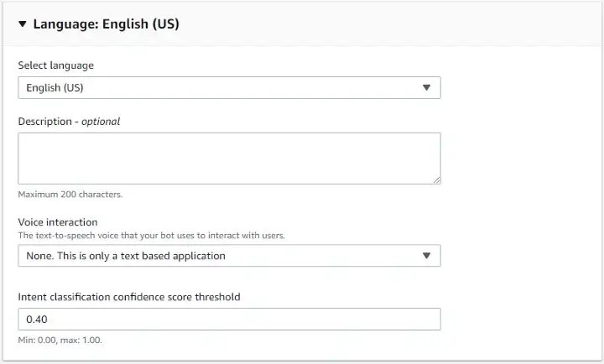Collapse the Language: English (US) section triangle

point(23,24)
